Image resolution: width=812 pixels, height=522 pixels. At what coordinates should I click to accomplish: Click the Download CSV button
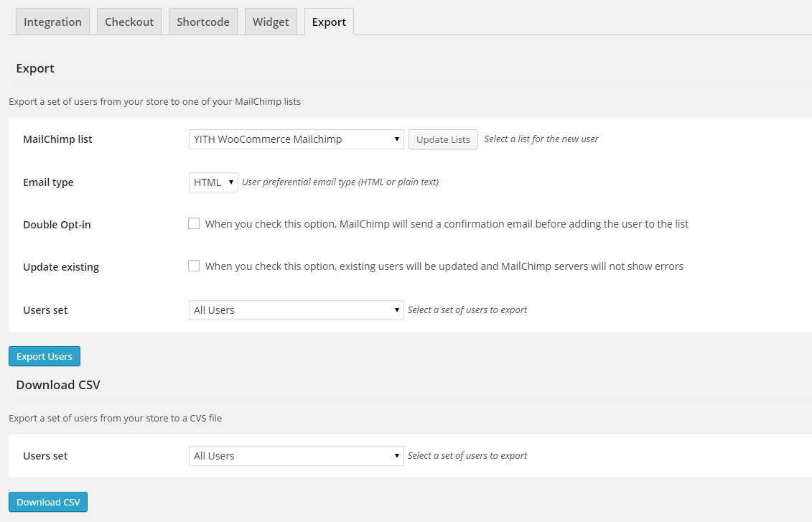48,502
